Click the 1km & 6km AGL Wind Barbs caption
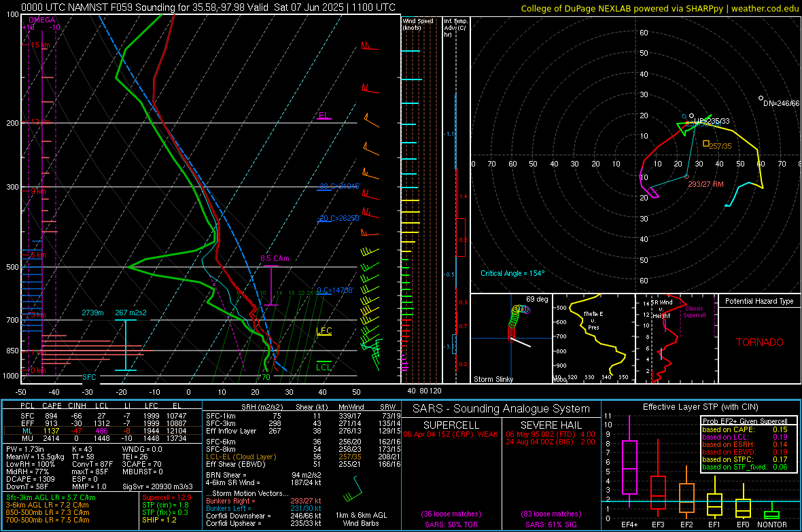 361,519
